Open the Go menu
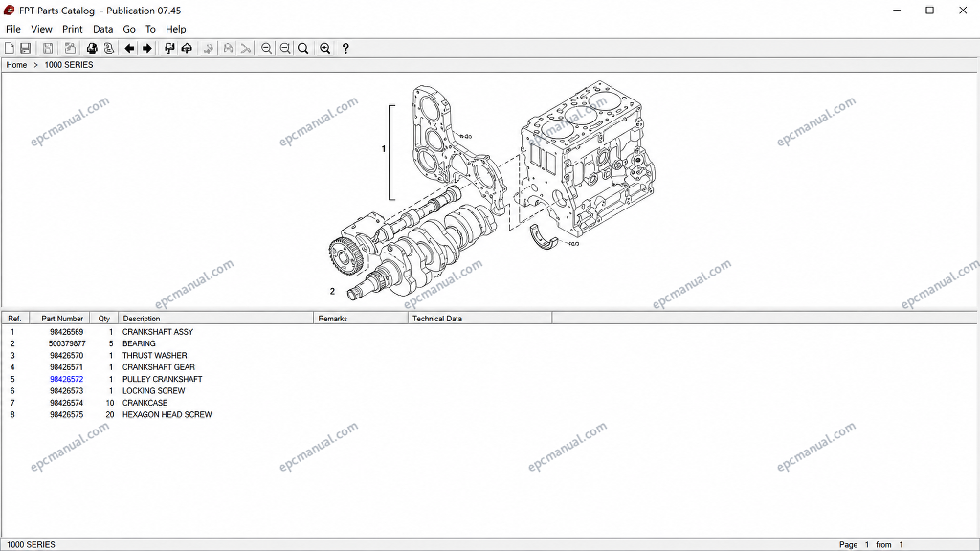Viewport: 980px width, 551px height. pos(129,29)
